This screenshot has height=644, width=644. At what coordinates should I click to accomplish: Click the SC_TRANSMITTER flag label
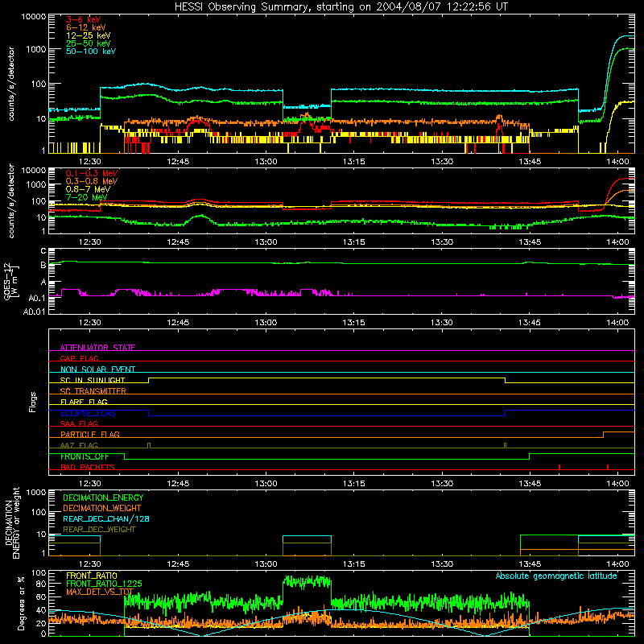(x=93, y=390)
